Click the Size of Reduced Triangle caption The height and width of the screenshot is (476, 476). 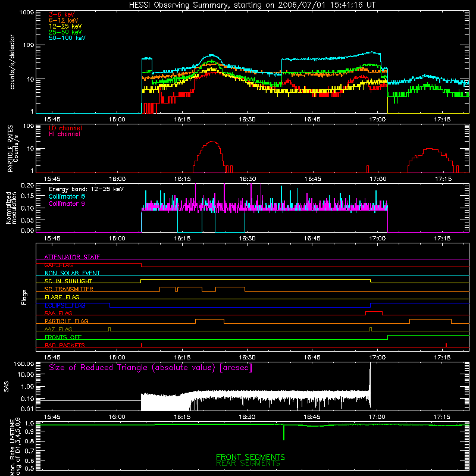point(151,368)
